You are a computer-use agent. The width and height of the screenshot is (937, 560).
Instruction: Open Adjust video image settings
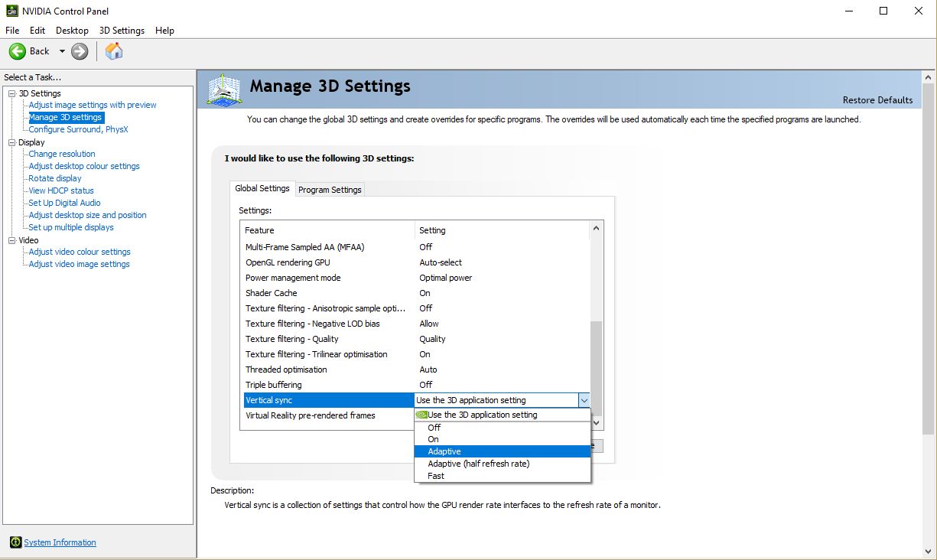point(79,264)
